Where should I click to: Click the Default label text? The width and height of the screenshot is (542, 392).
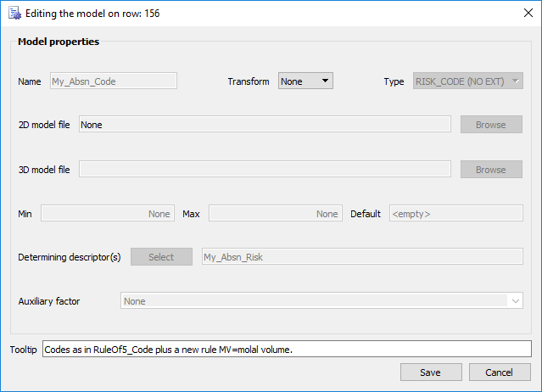pos(366,214)
